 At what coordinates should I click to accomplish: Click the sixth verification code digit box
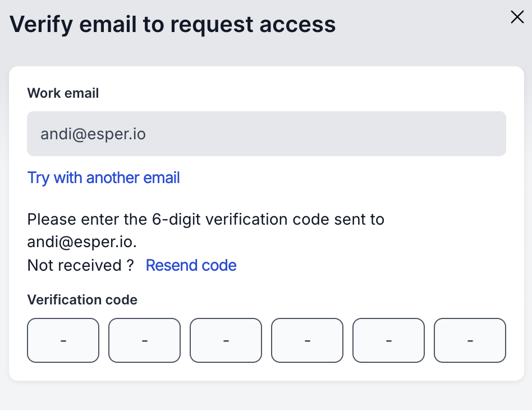point(470,340)
